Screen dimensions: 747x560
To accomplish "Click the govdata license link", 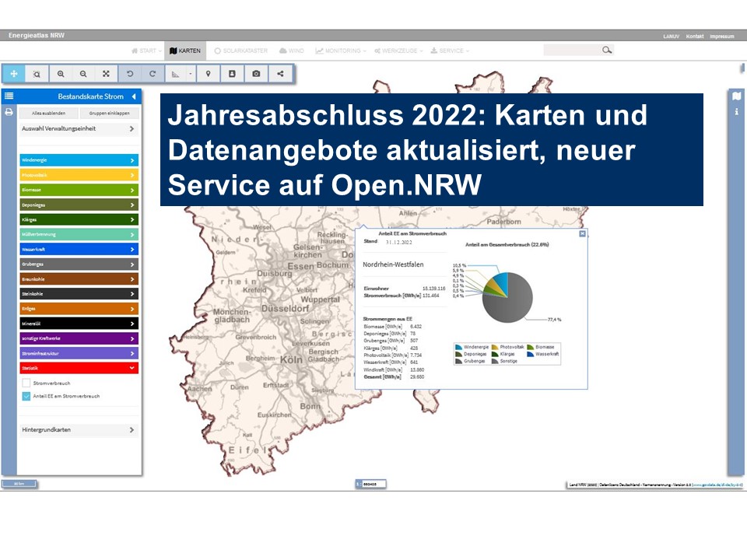I will pos(717,485).
